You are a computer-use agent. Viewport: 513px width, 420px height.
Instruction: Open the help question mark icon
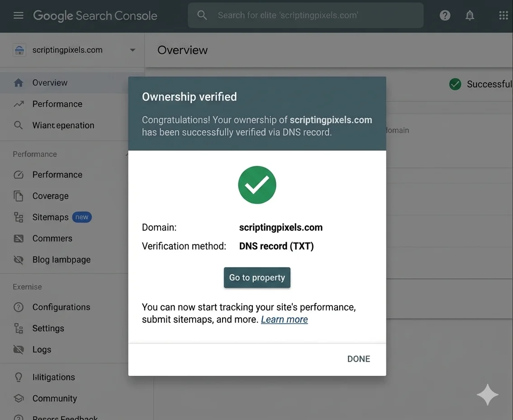click(x=445, y=15)
